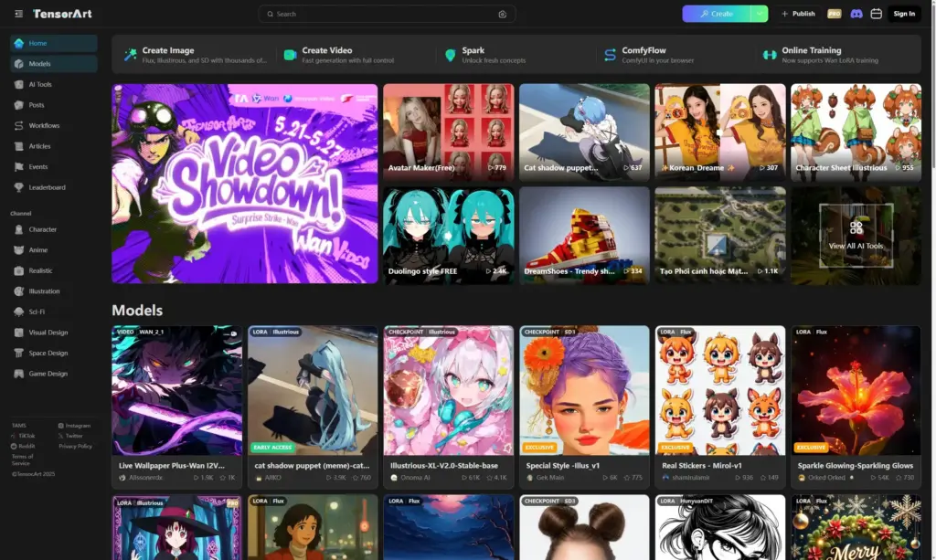Screen dimensions: 936x560
Task: Click the Sign In button
Action: coord(904,14)
